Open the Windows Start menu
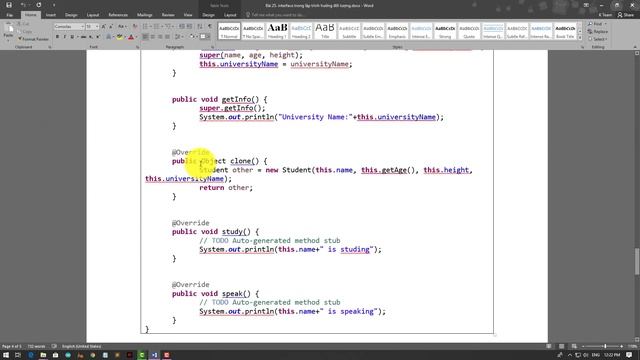This screenshot has height=360, width=640. click(6, 355)
